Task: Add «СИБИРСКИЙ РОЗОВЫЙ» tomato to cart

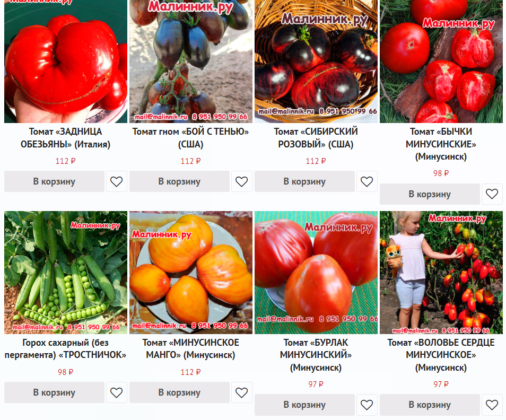Action: (304, 181)
